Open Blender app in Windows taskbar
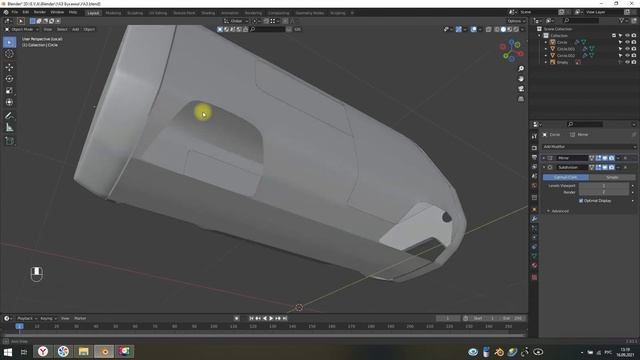This screenshot has width=640, height=360. click(x=104, y=351)
